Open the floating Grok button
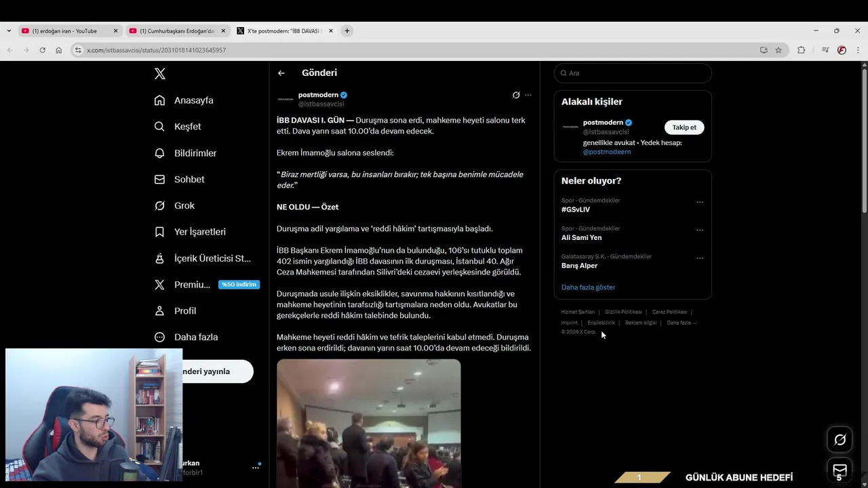The height and width of the screenshot is (488, 868). pos(840,440)
